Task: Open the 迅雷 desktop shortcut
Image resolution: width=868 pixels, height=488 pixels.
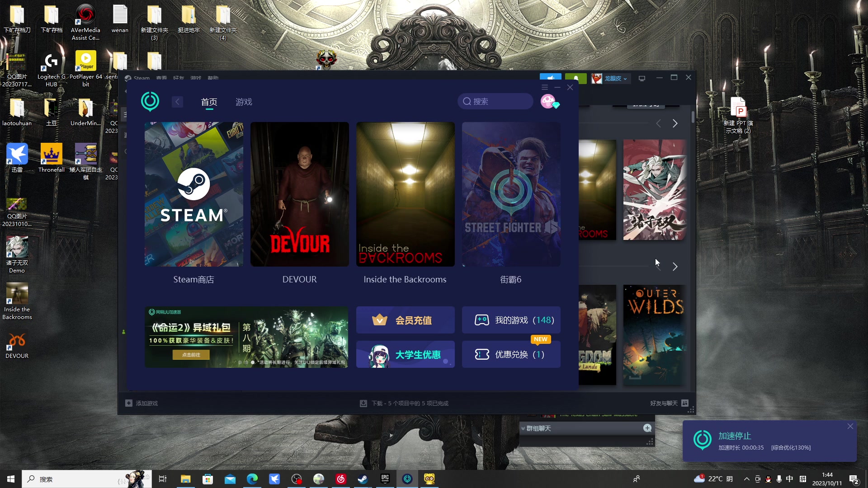Action: tap(17, 158)
